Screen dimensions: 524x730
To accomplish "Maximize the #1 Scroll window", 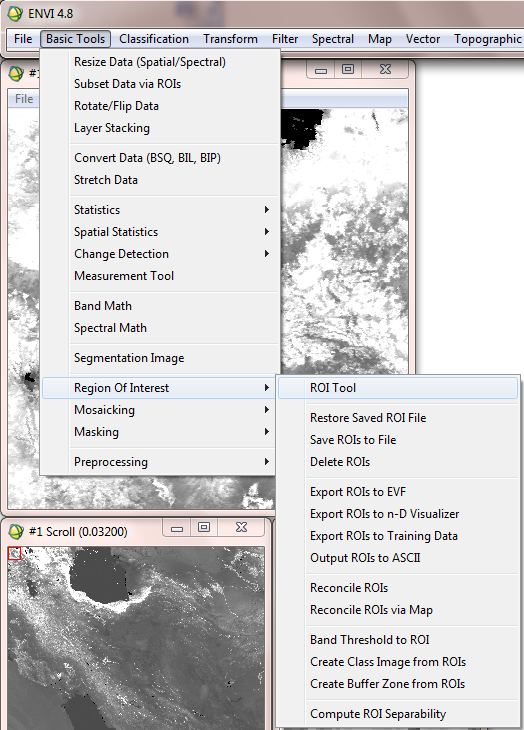I will click(x=204, y=527).
